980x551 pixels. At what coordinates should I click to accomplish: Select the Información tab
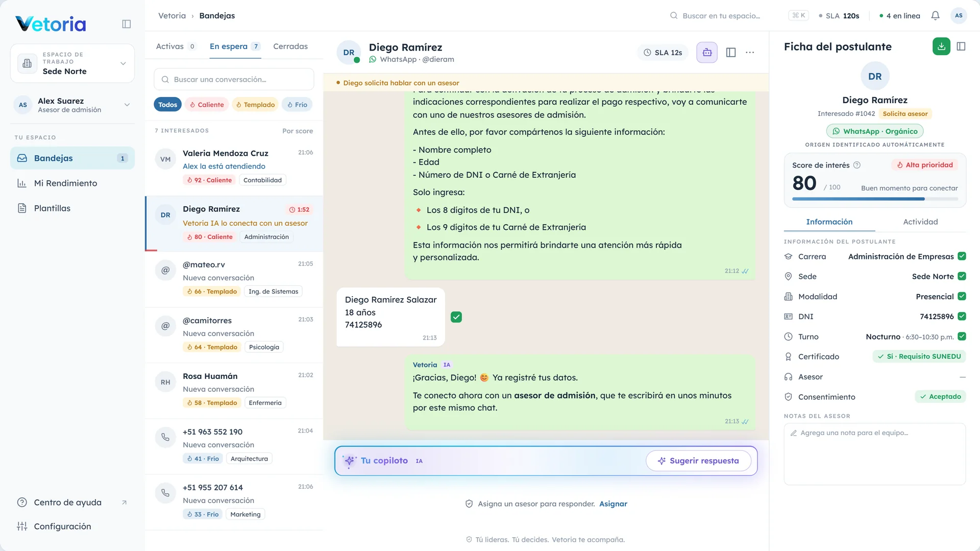829,222
